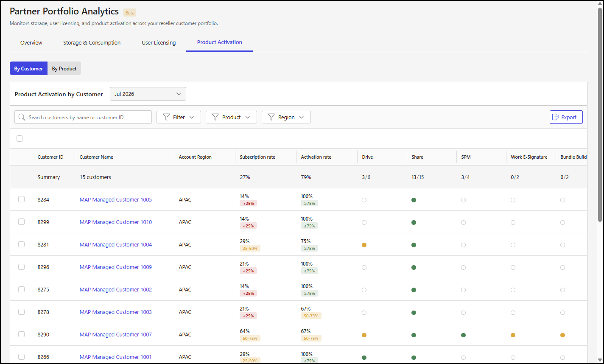
Task: Check the row for customer 8278
Action: pyautogui.click(x=21, y=312)
